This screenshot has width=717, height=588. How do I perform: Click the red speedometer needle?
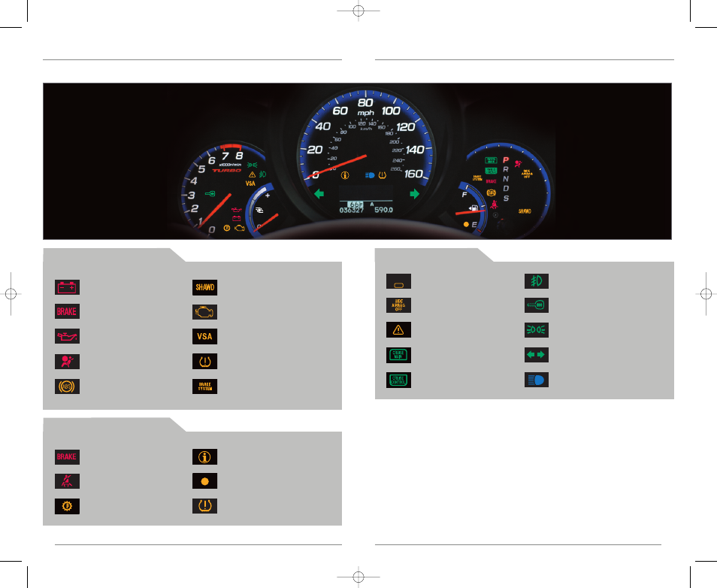pos(337,167)
